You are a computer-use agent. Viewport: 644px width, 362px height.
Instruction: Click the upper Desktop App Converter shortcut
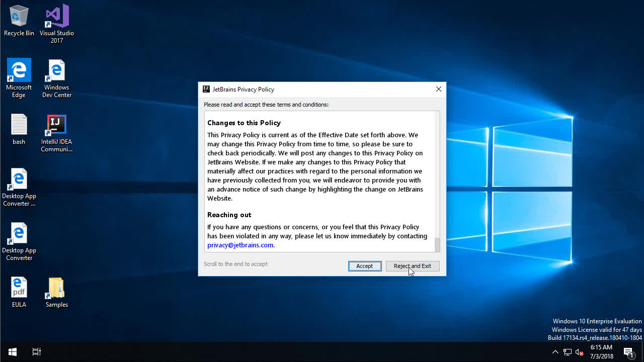tap(19, 187)
